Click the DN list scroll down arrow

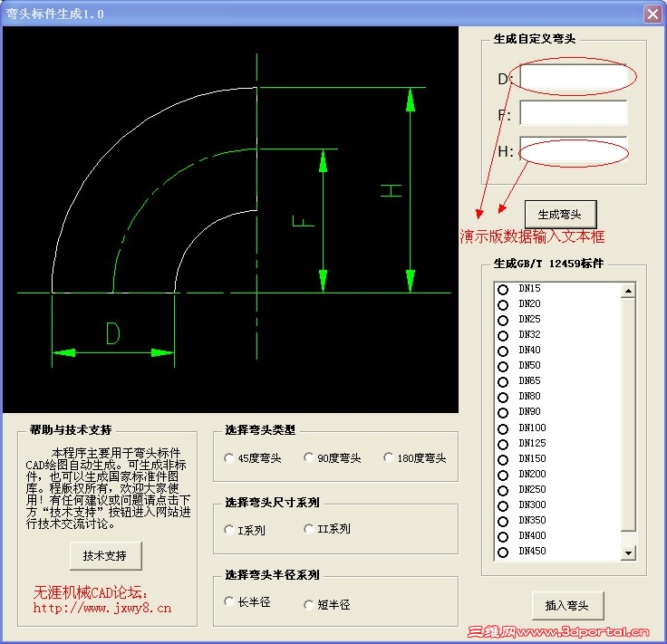click(x=628, y=553)
